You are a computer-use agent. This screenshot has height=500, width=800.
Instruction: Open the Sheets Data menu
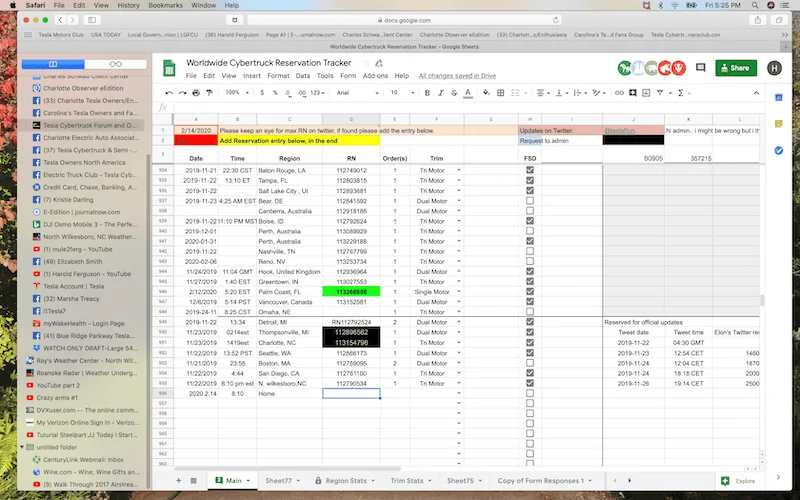[x=303, y=76]
